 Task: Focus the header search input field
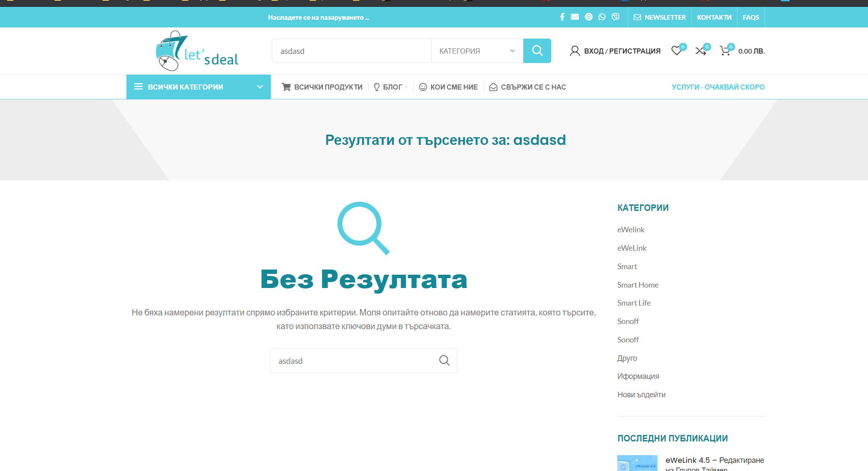tap(351, 51)
